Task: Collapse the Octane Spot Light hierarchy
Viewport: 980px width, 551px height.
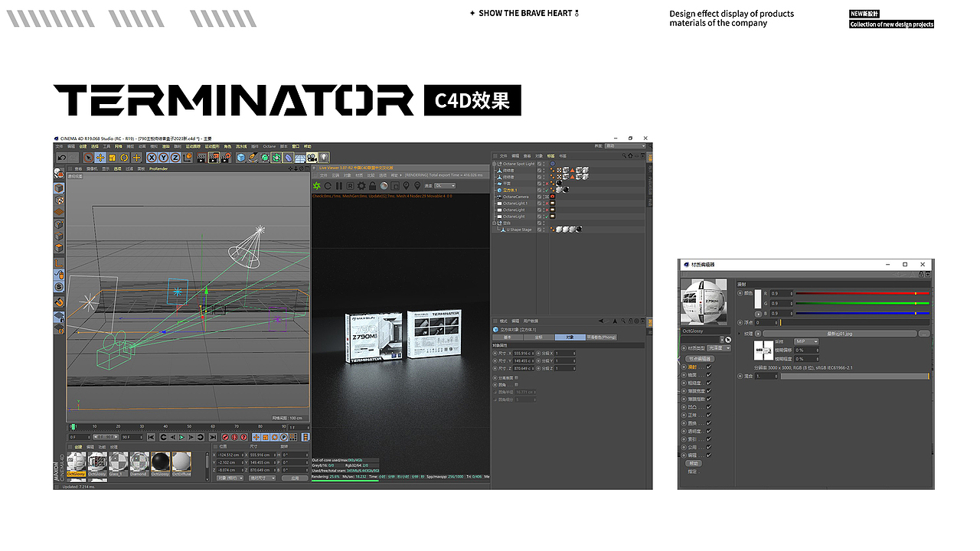Action: coord(495,164)
